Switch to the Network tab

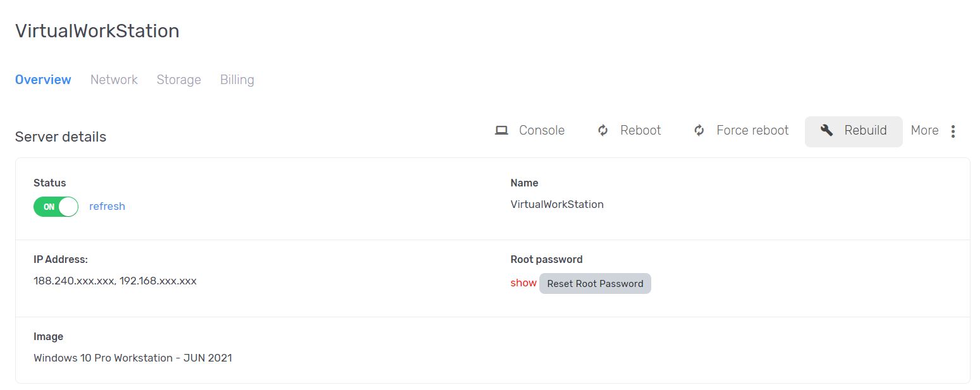tap(114, 80)
